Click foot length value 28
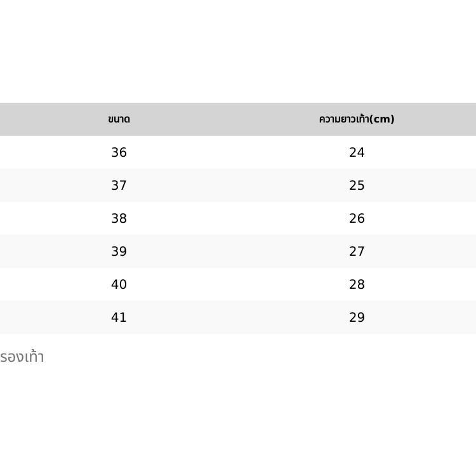 point(357,284)
